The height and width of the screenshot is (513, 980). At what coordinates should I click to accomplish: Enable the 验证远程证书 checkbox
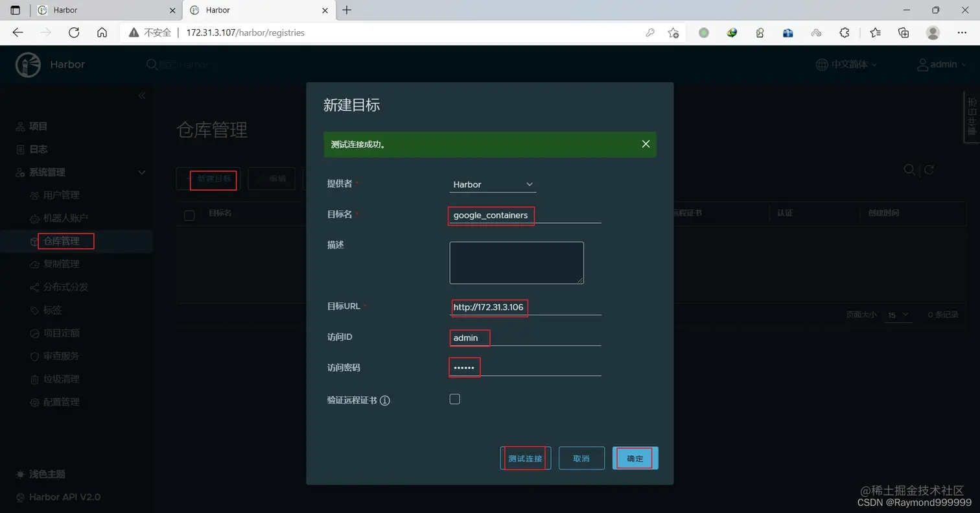[x=454, y=399]
